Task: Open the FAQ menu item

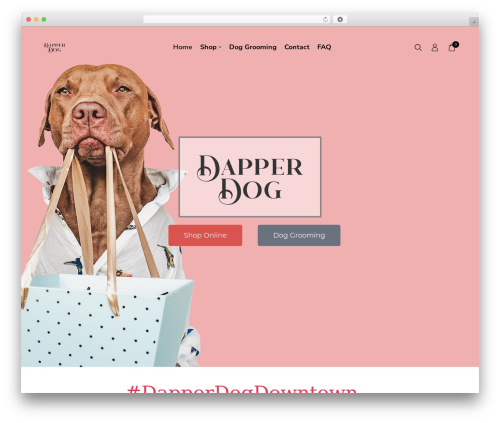Action: [x=324, y=47]
